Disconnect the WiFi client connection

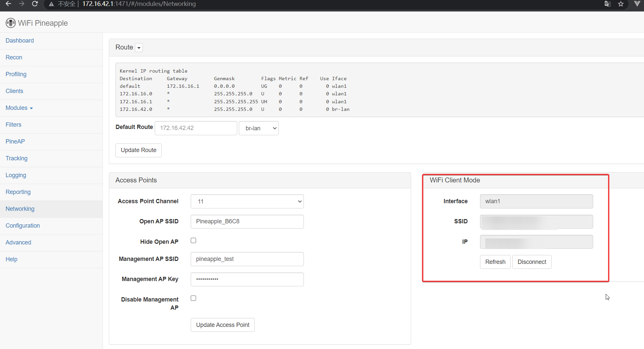pyautogui.click(x=532, y=262)
